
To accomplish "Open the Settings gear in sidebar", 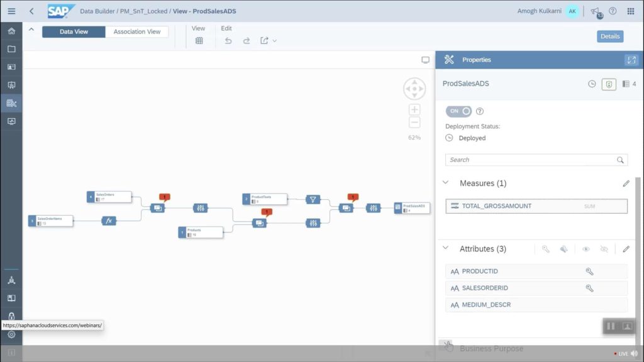I will click(11, 334).
